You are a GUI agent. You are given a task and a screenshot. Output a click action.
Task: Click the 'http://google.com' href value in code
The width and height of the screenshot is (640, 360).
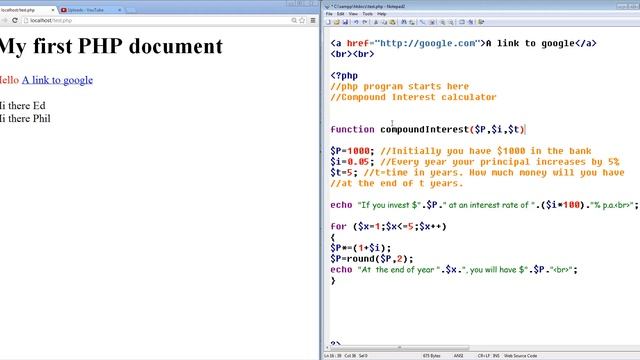[428, 43]
